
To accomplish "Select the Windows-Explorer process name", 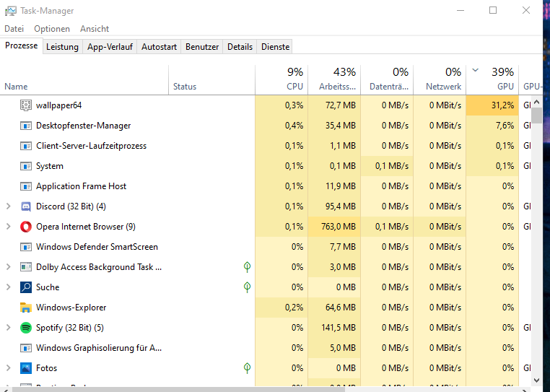I will [71, 308].
